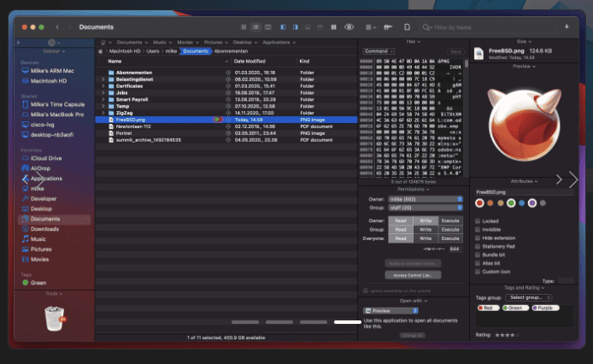593x364 pixels.
Task: Click Documents segment in path bar
Action: tap(196, 51)
